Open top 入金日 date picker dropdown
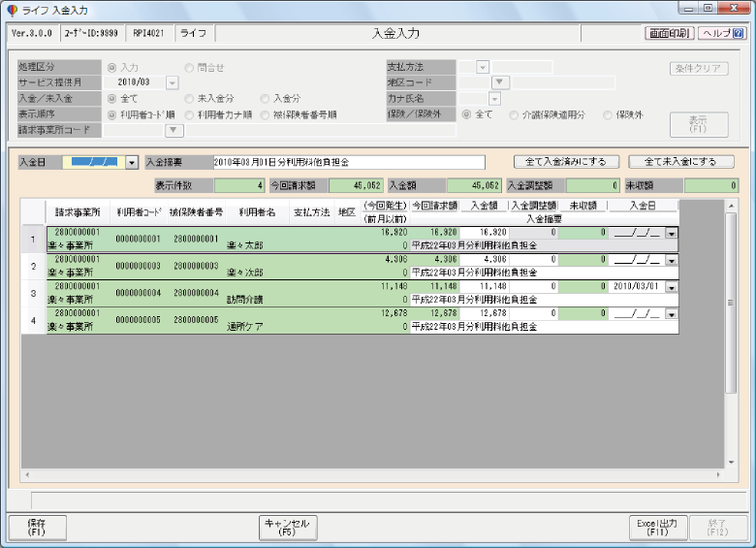 (132, 163)
